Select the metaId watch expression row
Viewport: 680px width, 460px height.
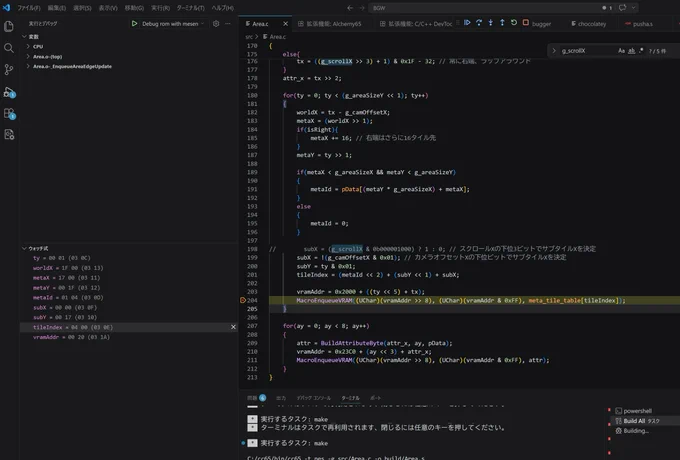coord(128,297)
